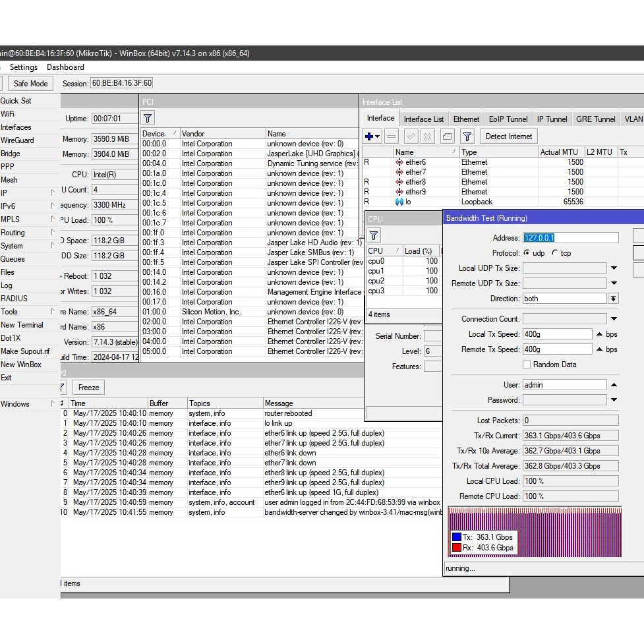
Task: Expand the Connection Count field
Action: point(614,319)
